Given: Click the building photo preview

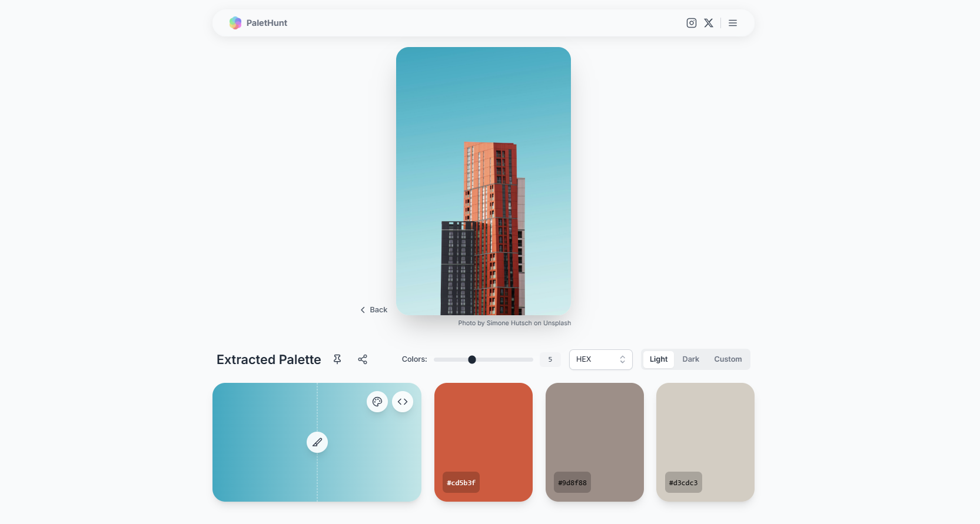Looking at the screenshot, I should click(483, 181).
